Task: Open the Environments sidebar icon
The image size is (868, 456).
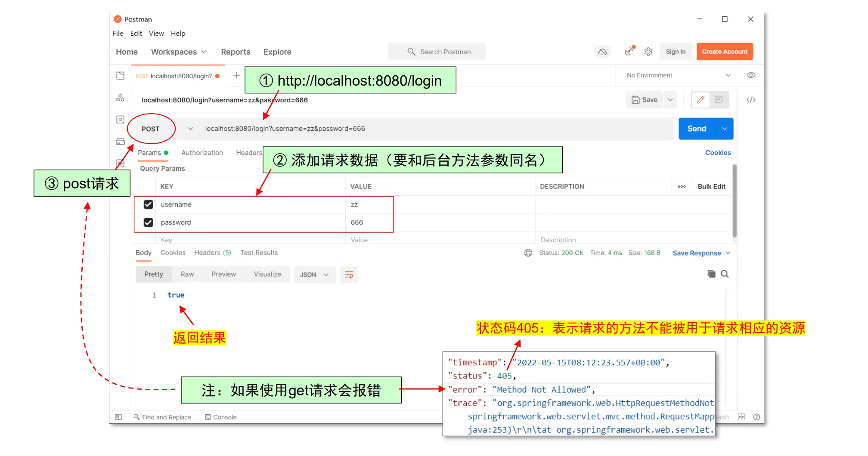Action: click(121, 120)
